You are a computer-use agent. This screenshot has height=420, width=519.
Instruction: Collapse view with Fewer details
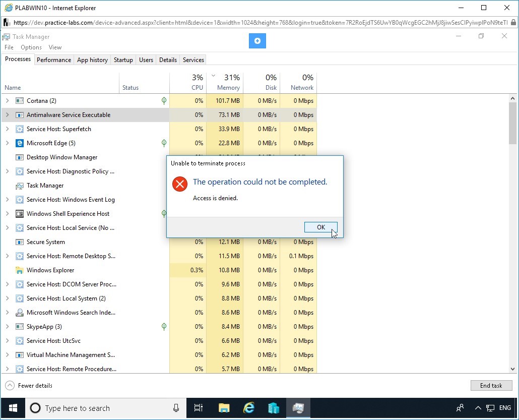(29, 386)
